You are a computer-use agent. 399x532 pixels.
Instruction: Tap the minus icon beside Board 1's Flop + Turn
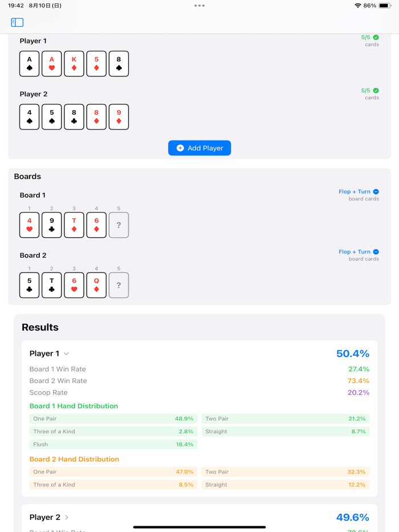click(x=375, y=191)
